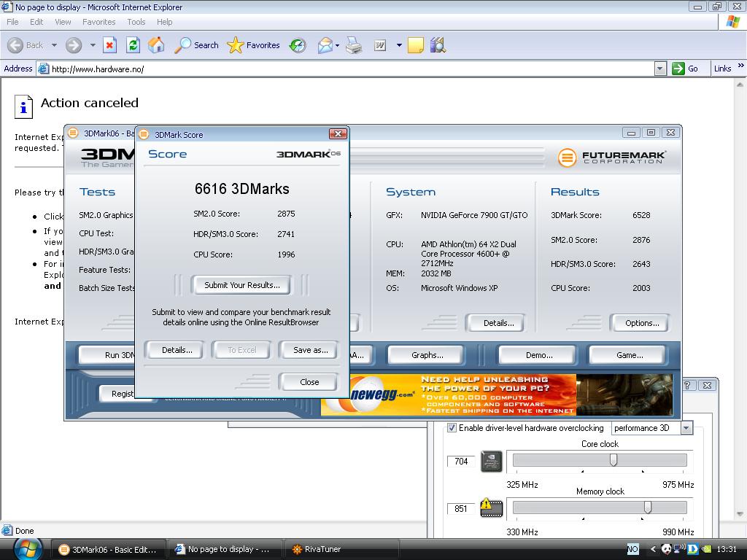
Task: Click the Back arrow icon in Internet Explorer
Action: [x=15, y=45]
